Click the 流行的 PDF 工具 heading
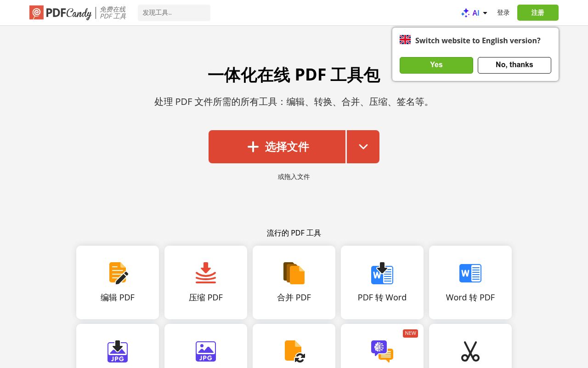The height and width of the screenshot is (368, 588). tap(294, 233)
